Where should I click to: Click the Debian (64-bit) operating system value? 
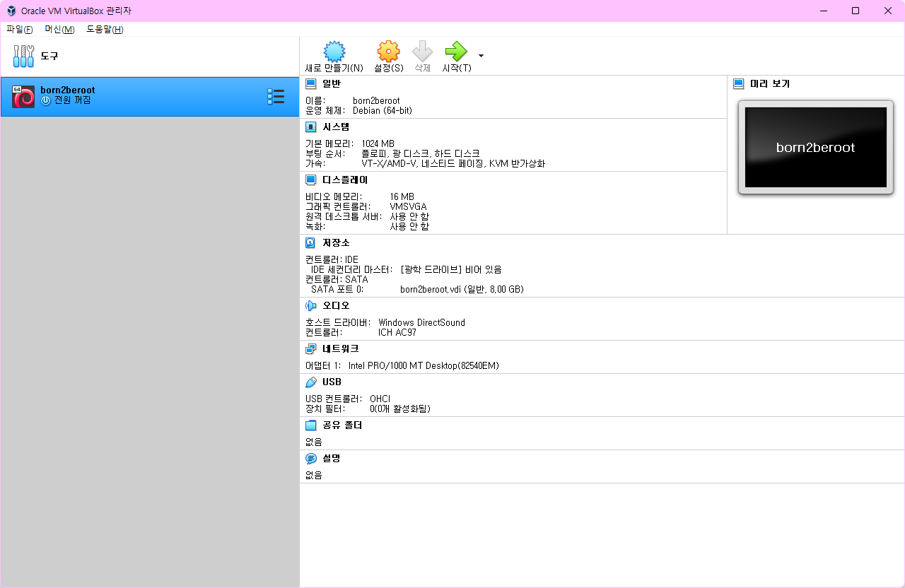coord(383,110)
